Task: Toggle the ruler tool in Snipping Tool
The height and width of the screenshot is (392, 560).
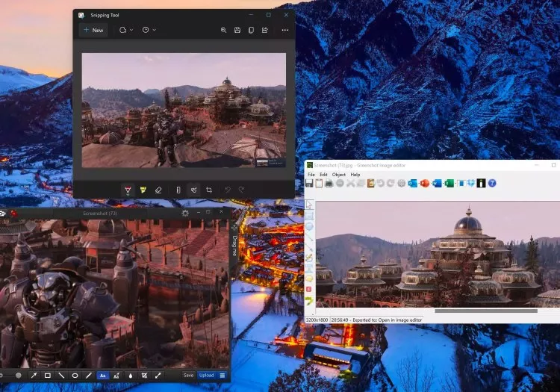Action: (178, 190)
